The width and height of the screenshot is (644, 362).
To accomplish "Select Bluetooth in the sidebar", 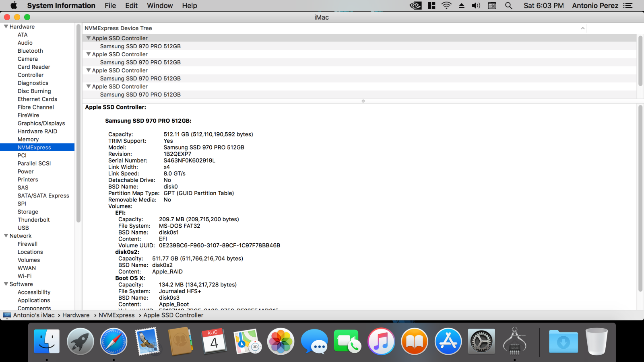I will (x=30, y=51).
